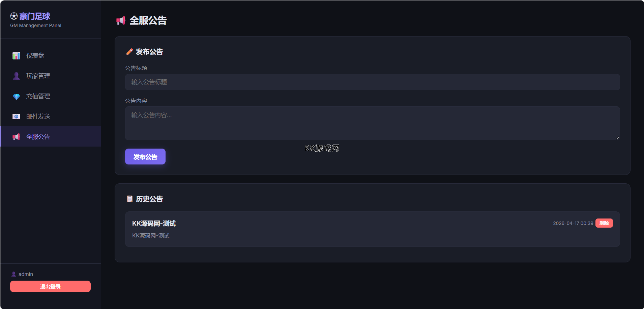The height and width of the screenshot is (309, 644).
Task: Click the megaphone icon beside page title
Action: 121,21
